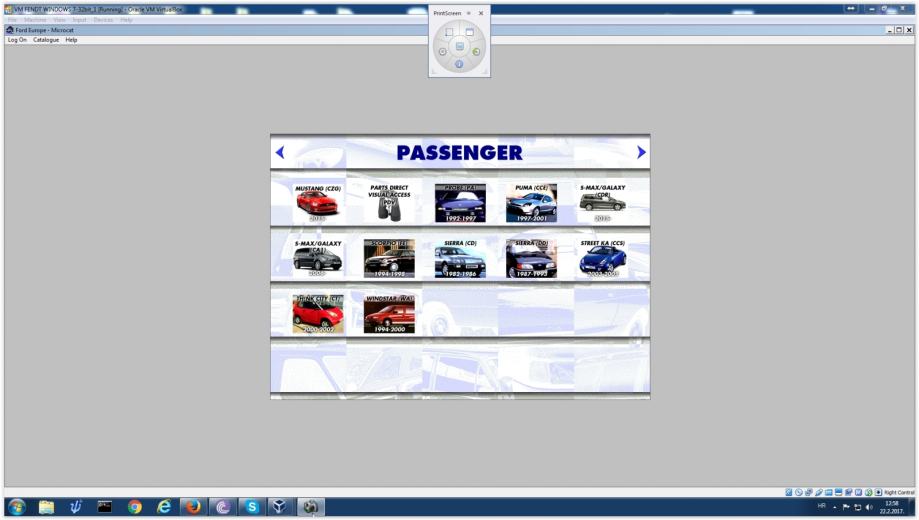Open Skype from the taskbar
The width and height of the screenshot is (919, 520).
pyautogui.click(x=251, y=507)
